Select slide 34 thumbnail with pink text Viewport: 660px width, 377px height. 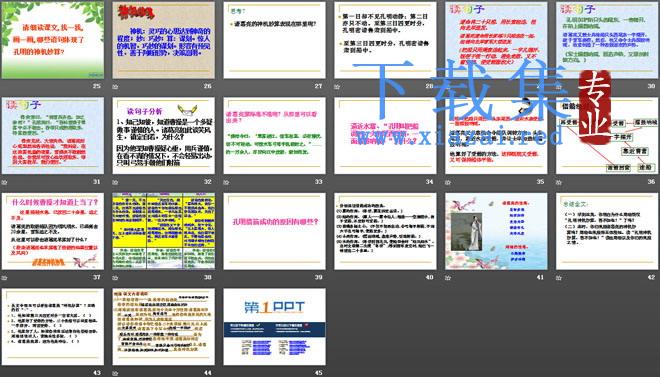pyautogui.click(x=385, y=135)
